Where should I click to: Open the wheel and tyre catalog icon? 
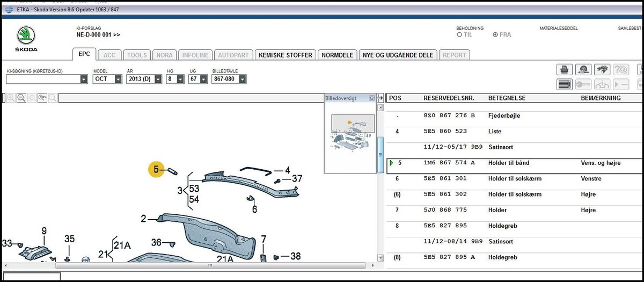pos(583,69)
